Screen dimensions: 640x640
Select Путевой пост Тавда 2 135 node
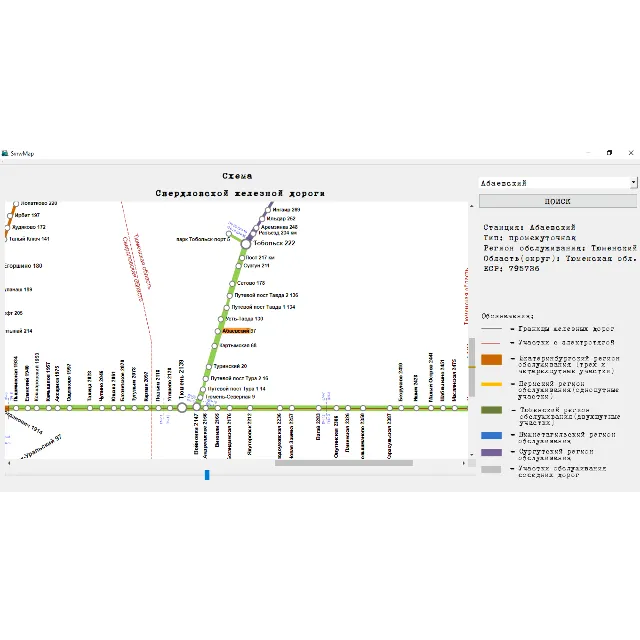[229, 296]
